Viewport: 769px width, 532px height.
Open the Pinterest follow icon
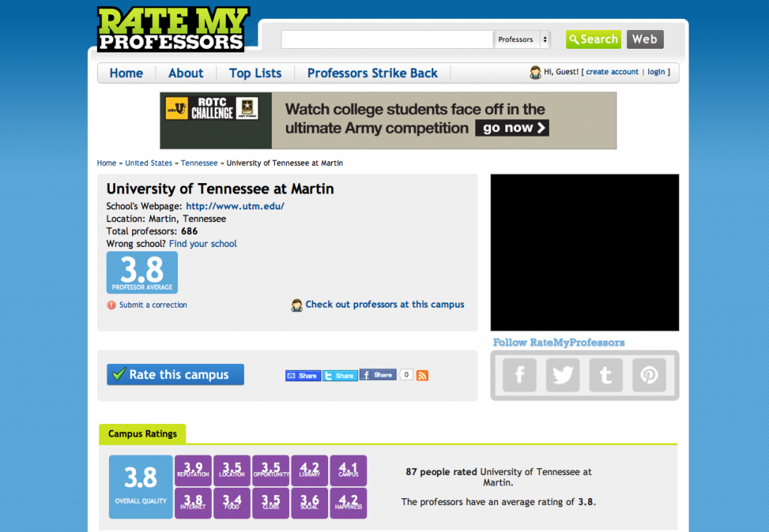tap(649, 374)
